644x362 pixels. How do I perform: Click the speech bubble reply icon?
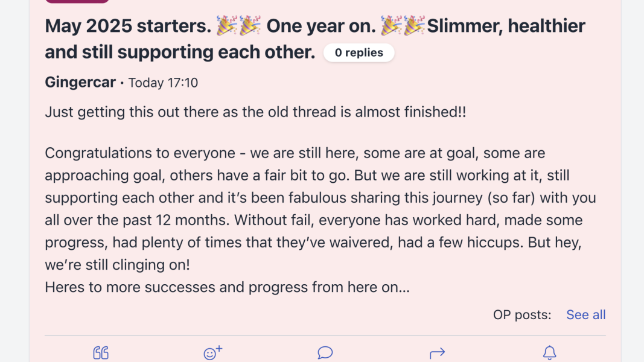click(x=325, y=352)
